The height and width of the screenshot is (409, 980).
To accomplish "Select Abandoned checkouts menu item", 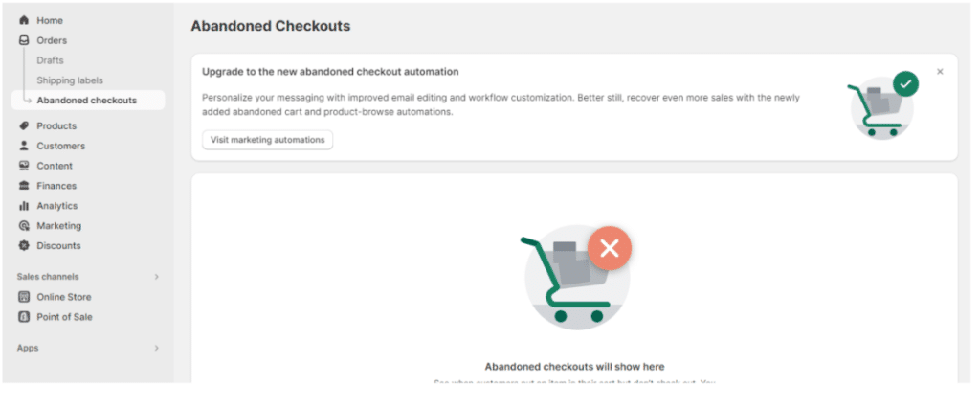I will click(86, 101).
